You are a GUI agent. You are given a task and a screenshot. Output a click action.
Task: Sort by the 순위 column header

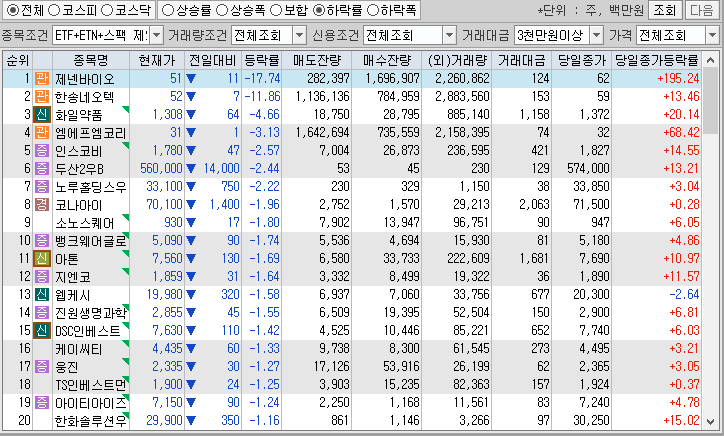(18, 60)
